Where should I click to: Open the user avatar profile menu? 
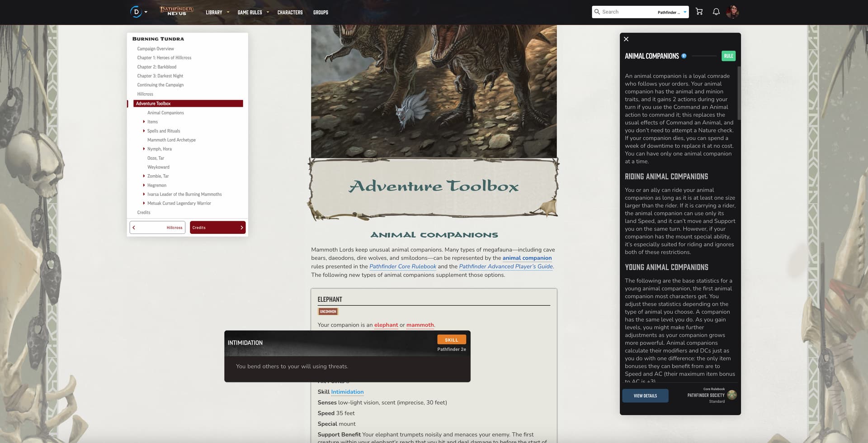[732, 12]
